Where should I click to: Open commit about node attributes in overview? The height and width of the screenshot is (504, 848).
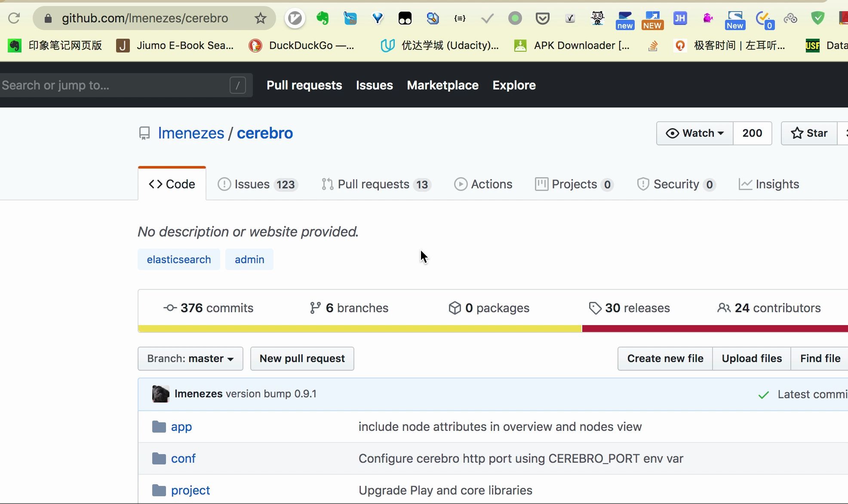[x=500, y=427]
